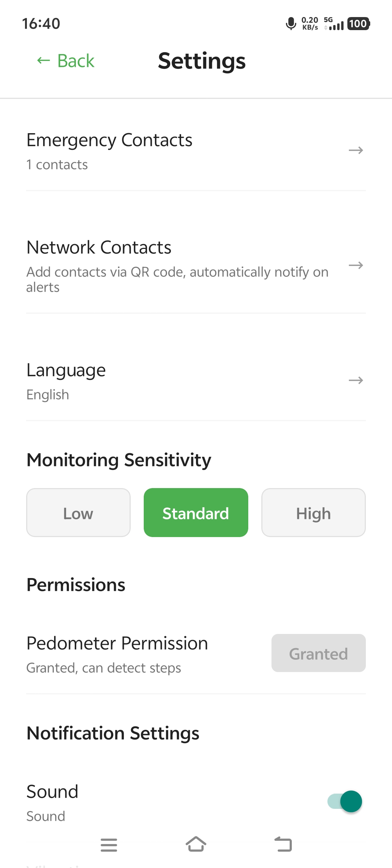Tap the 5G signal strength icon

coord(334,24)
